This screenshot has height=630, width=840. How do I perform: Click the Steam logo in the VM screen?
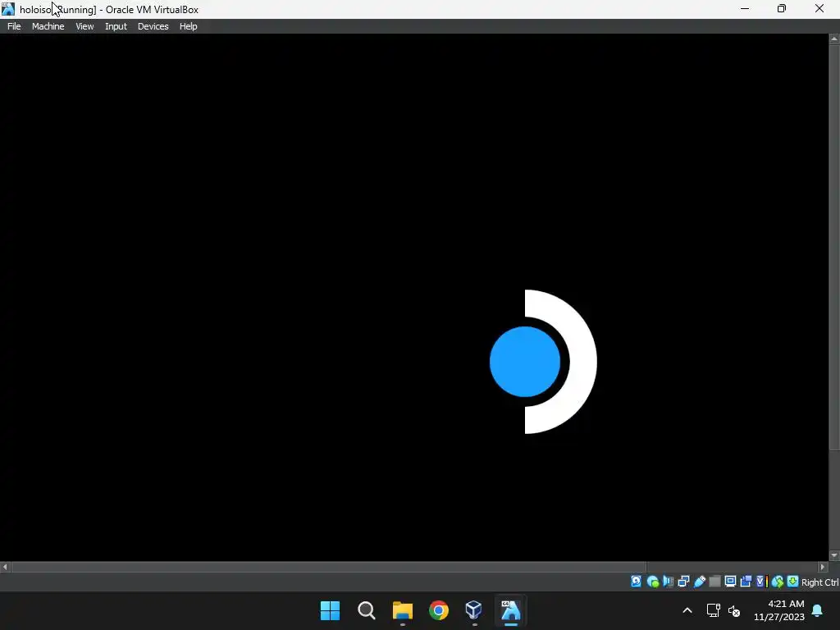click(x=543, y=362)
